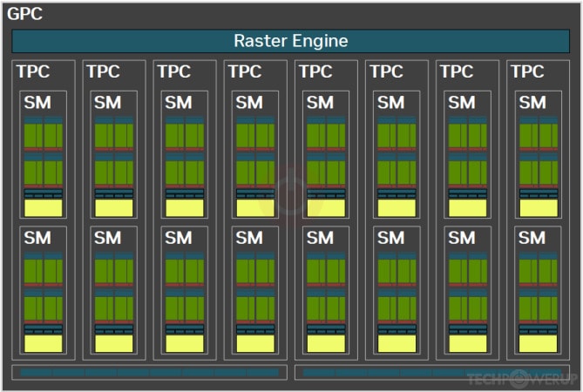
Task: Click the yellow block in the bottom-right SM
Action: pos(538,343)
